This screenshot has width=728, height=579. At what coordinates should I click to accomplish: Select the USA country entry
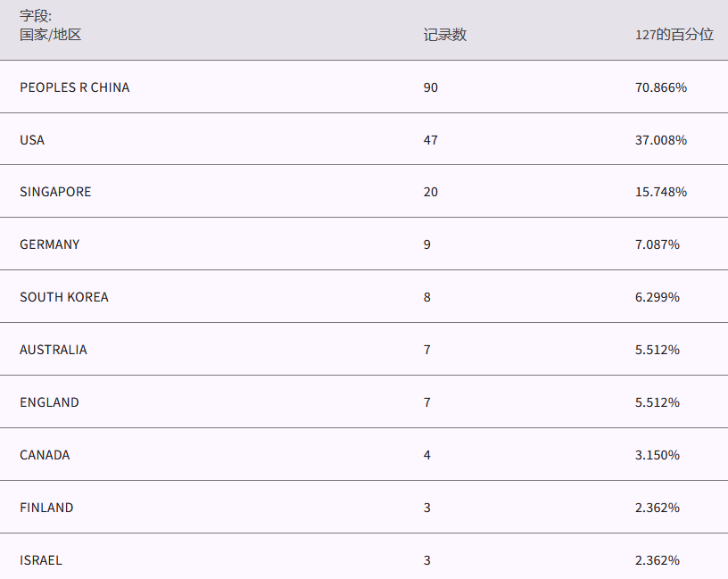point(32,140)
